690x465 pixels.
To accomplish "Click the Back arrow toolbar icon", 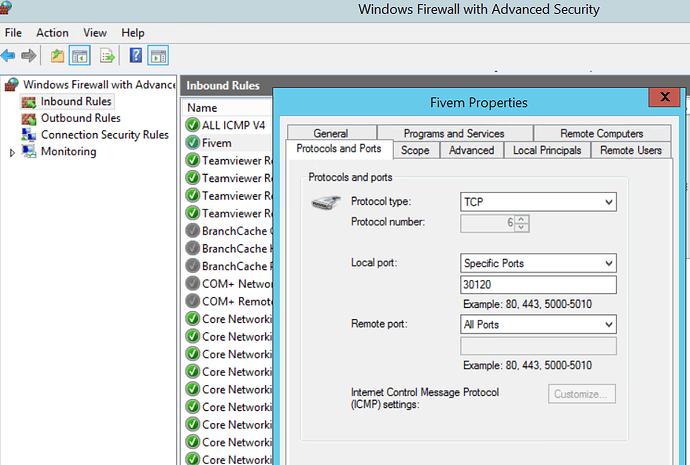I will (x=8, y=56).
